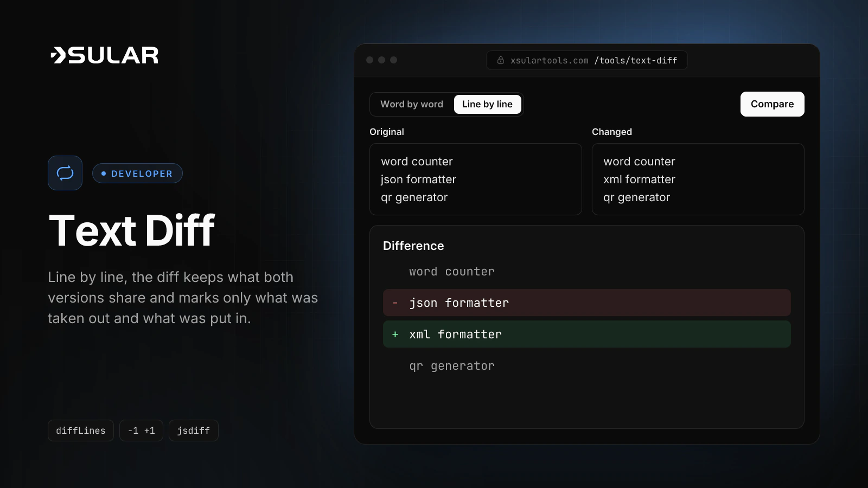
Task: Click the 'Changed' label
Action: 612,132
